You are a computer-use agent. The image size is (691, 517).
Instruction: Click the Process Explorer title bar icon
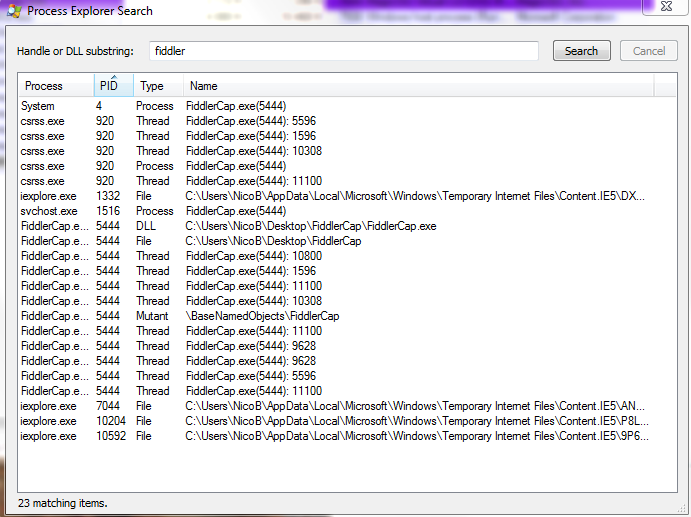click(14, 11)
